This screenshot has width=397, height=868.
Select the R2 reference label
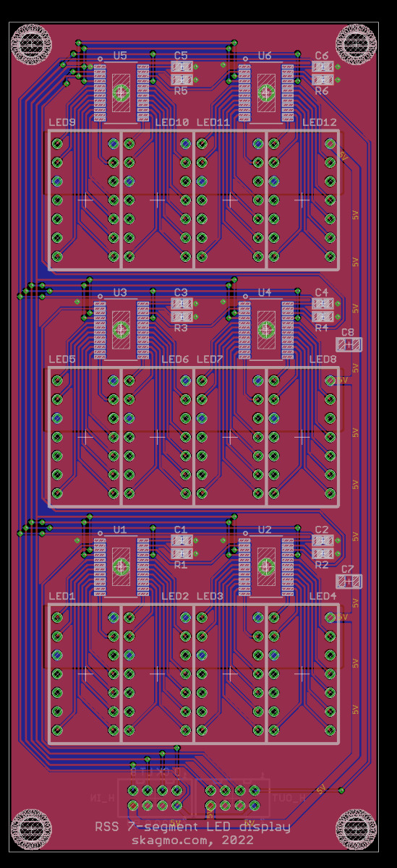(x=322, y=565)
